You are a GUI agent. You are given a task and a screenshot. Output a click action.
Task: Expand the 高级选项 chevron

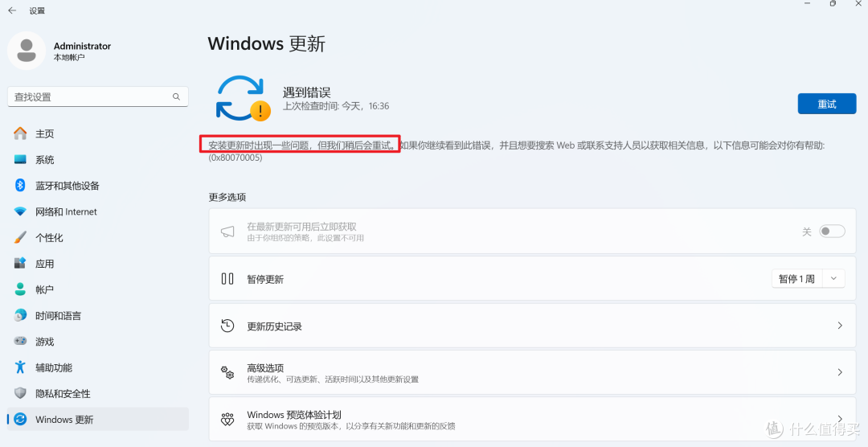[x=840, y=372]
